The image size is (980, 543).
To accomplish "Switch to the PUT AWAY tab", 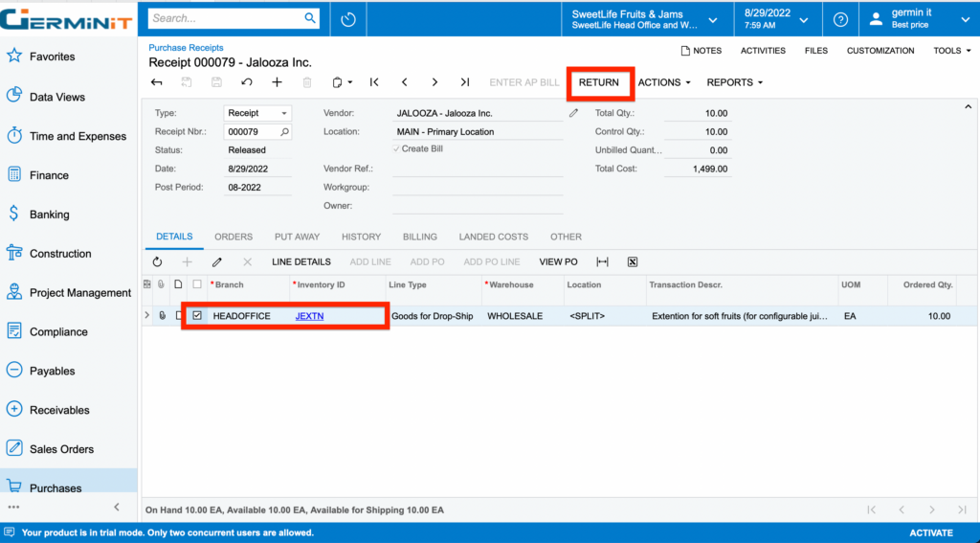I will coord(297,238).
